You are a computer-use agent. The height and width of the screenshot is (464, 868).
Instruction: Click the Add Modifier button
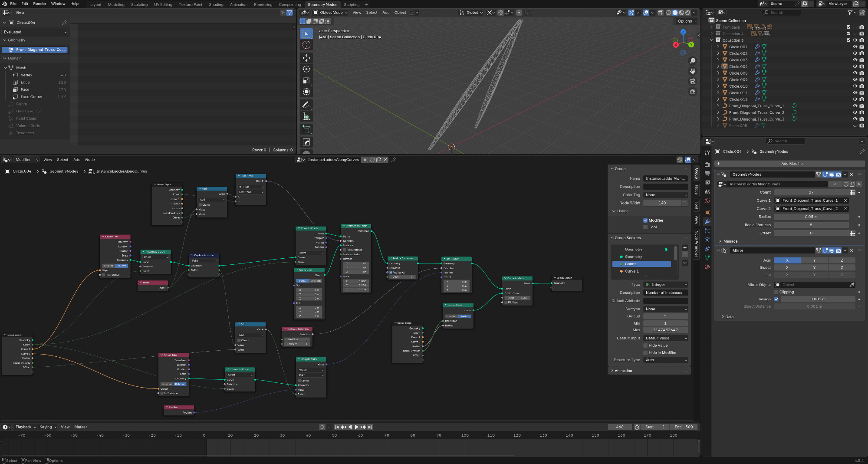tap(792, 164)
